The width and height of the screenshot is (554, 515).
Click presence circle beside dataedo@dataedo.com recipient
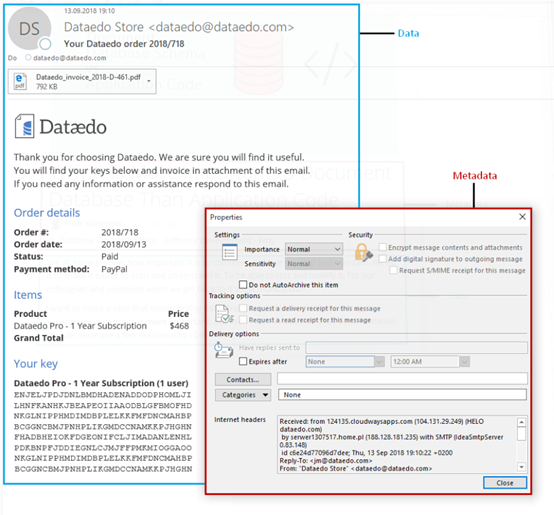coord(28,58)
